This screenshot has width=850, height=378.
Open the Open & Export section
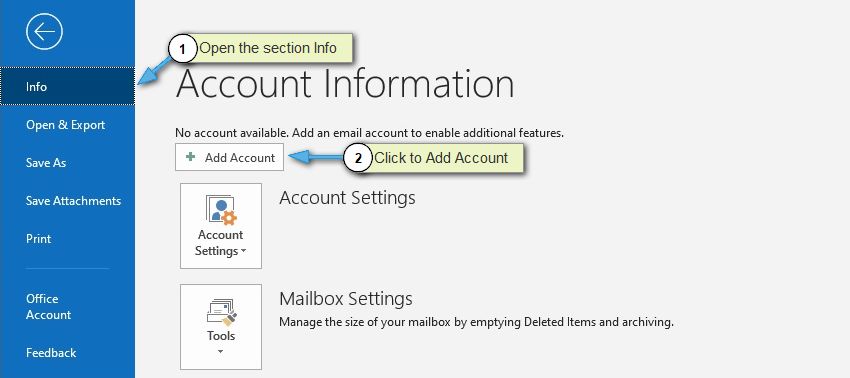(x=67, y=125)
